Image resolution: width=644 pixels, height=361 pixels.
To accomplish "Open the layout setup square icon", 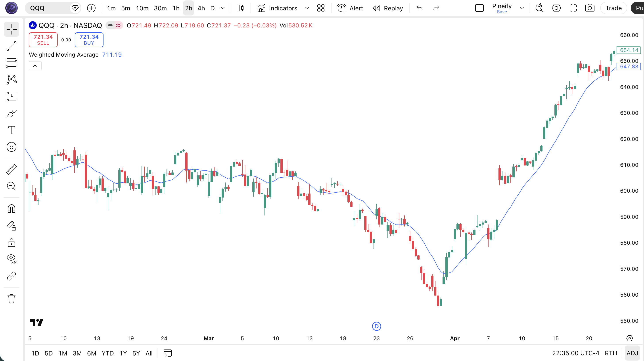I will point(479,8).
